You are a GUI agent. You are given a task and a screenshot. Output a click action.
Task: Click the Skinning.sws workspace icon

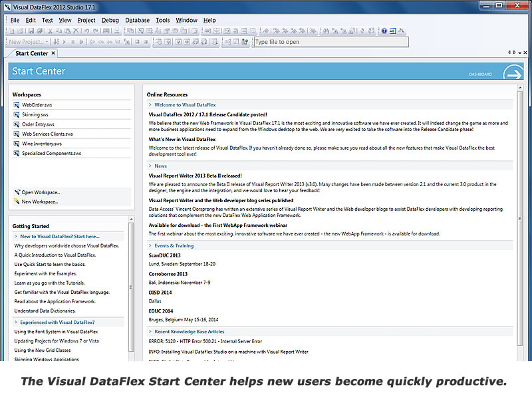click(x=16, y=114)
